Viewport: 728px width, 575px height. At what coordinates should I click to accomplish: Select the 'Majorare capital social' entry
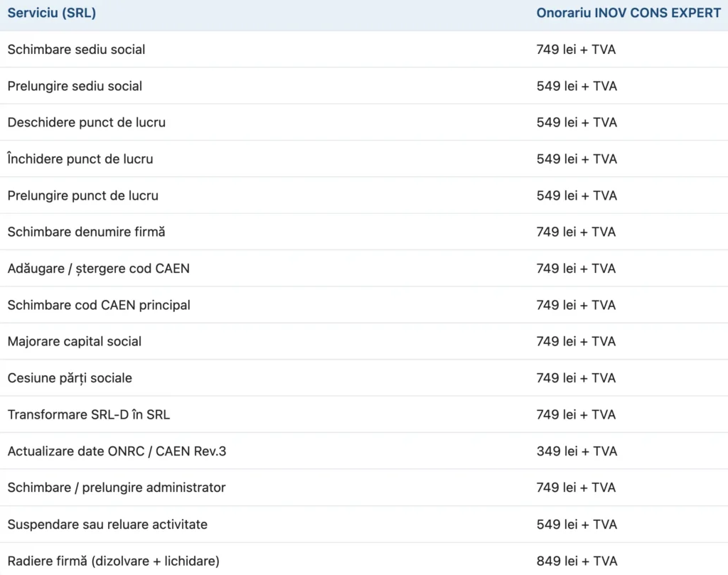tap(74, 341)
